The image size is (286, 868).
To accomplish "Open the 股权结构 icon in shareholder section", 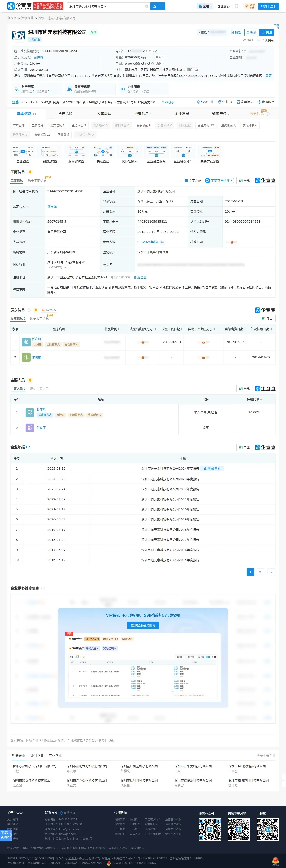I will click(43, 310).
